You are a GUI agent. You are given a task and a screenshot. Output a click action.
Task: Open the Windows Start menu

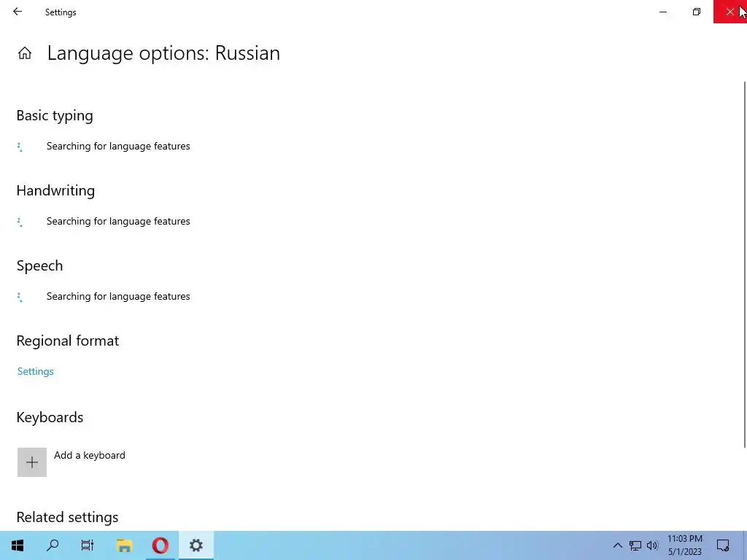pos(18,545)
